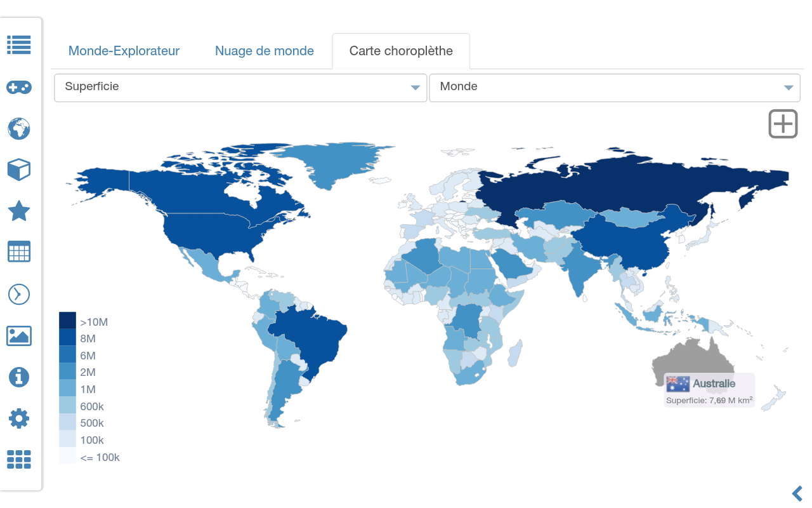This screenshot has width=812, height=508.
Task: Open the list view sidebar icon
Action: 19,45
